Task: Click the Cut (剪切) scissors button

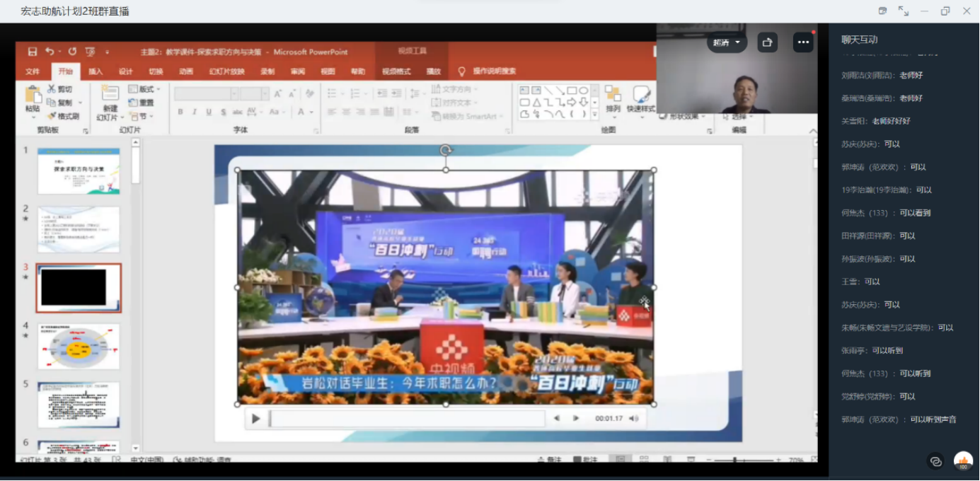Action: [x=60, y=89]
